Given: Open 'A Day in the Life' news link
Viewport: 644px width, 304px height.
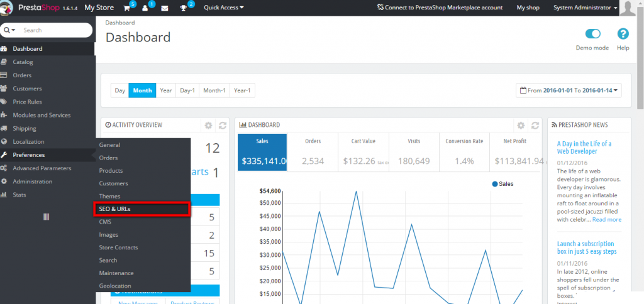Looking at the screenshot, I should coord(584,147).
